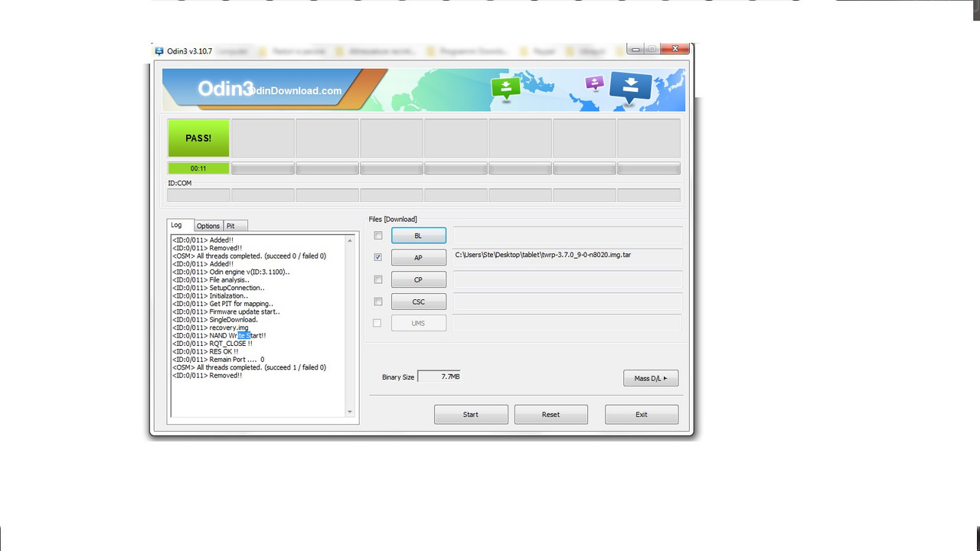Click log line 'Odin engine v(ID:3.1100)..'
Screen dimensions: 980x551
tap(231, 272)
